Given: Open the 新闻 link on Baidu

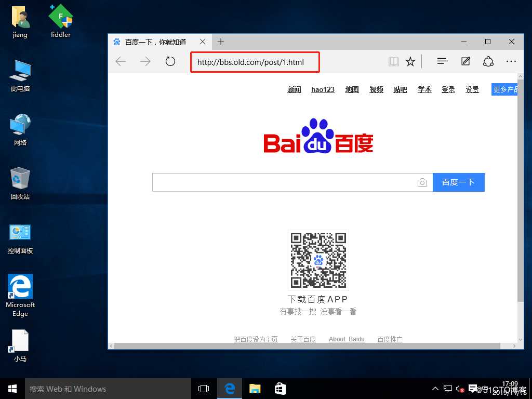Looking at the screenshot, I should (294, 89).
